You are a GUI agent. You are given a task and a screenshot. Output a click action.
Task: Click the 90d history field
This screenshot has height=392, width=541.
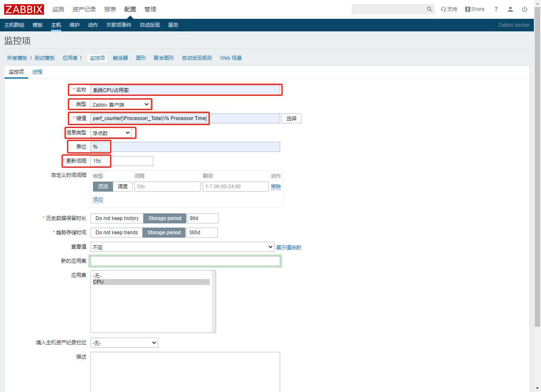pyautogui.click(x=203, y=218)
